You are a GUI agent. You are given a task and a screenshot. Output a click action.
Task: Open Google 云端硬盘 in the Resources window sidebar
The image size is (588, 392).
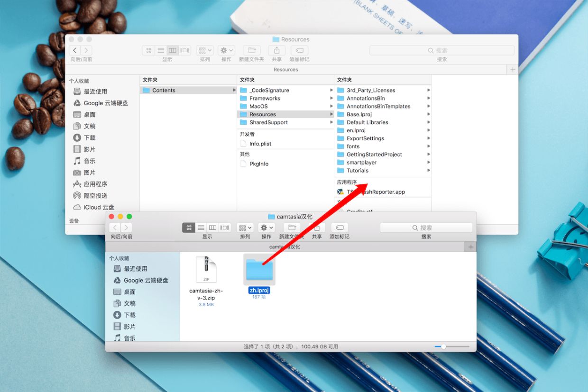tap(101, 103)
